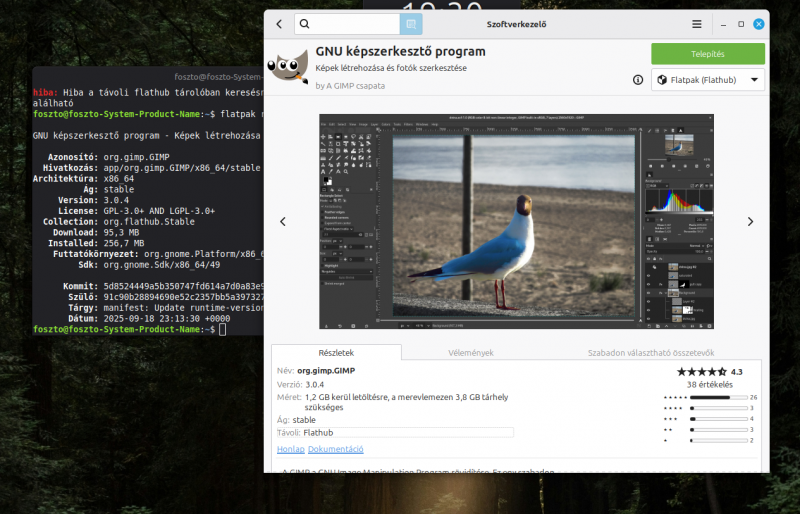Switch to the Vélemények tab
Viewport: 800px width, 514px height.
tap(470, 353)
